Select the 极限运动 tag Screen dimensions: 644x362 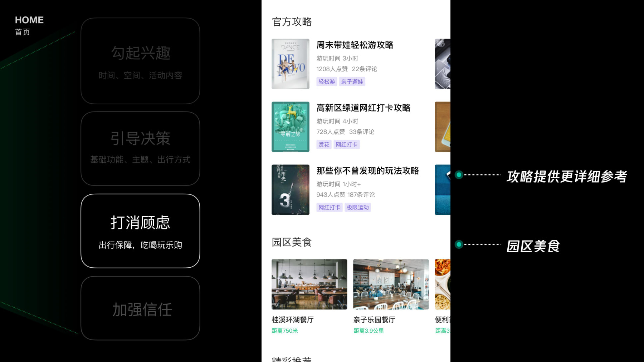[x=357, y=207]
